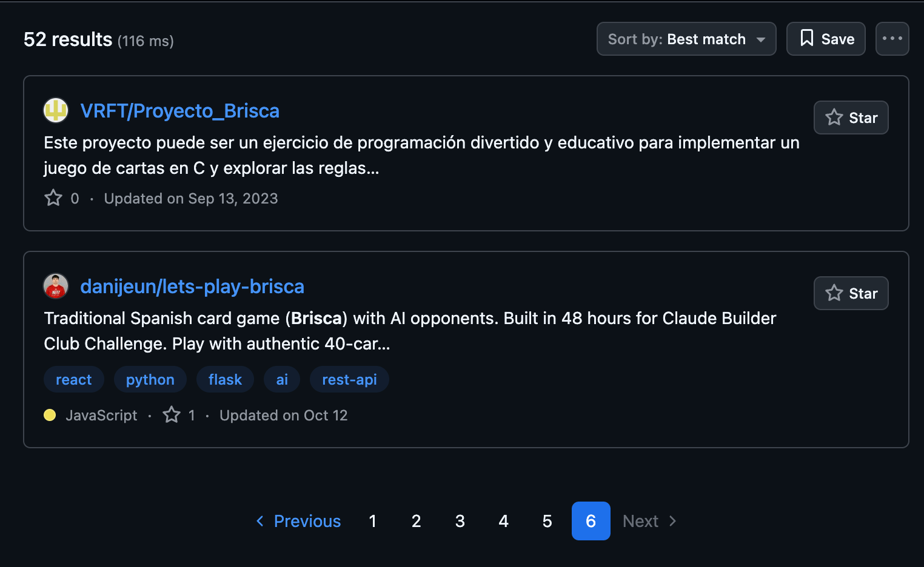924x567 pixels.
Task: Star the VRFT/Proyecto_Brisca repository
Action: (851, 118)
